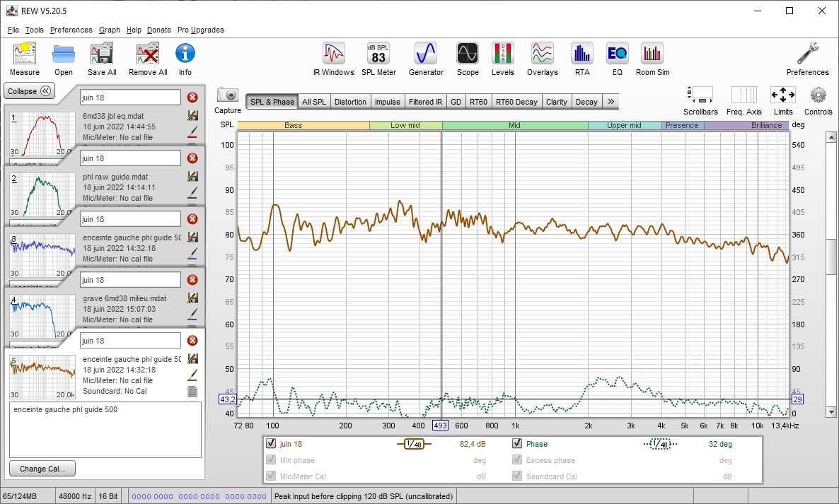Switch to Distortion tab
Screen dimensions: 839x504
click(x=350, y=102)
